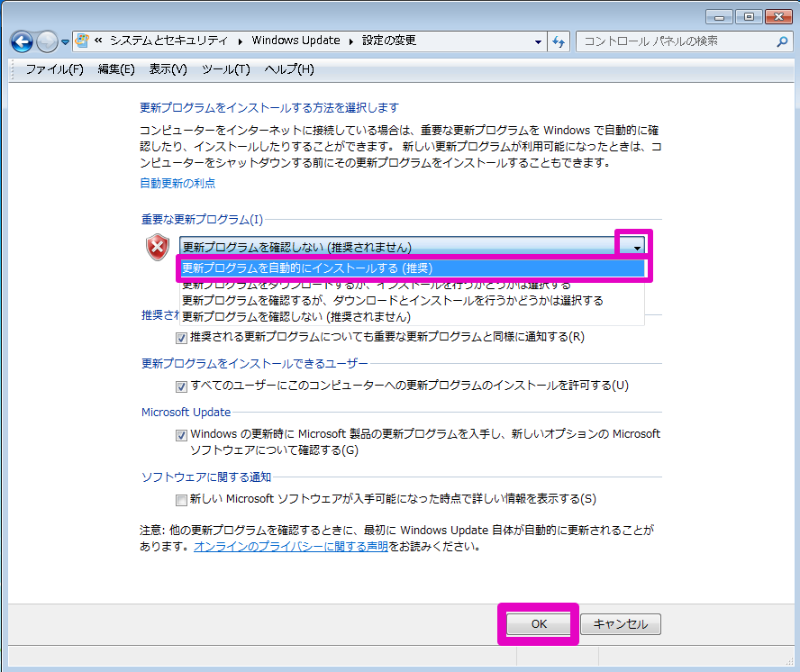Go back with the blue Back arrow
The height and width of the screenshot is (672, 800).
click(x=22, y=41)
